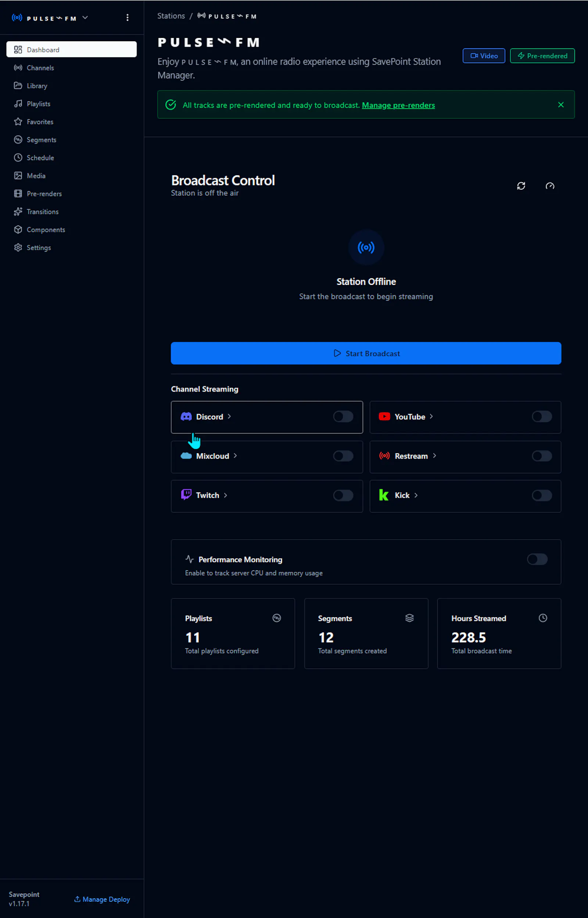This screenshot has width=588, height=918.
Task: Click the disc icon on Playlists card
Action: coord(276,618)
